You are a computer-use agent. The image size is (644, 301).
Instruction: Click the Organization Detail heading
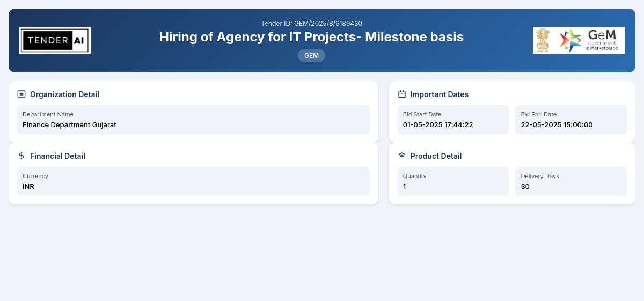click(x=64, y=94)
